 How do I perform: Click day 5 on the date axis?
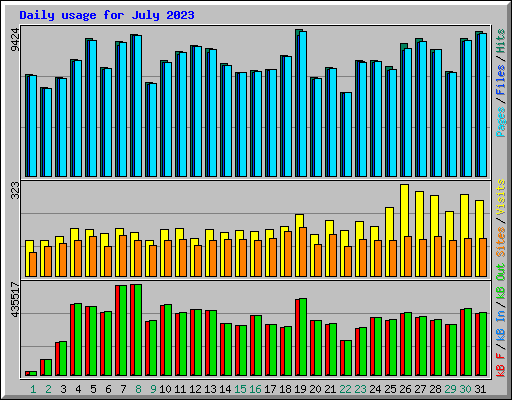93,389
